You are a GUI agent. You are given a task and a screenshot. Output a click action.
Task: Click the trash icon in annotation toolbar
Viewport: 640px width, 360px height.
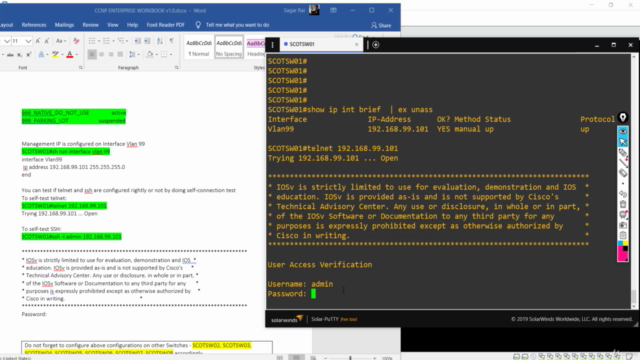point(623,204)
